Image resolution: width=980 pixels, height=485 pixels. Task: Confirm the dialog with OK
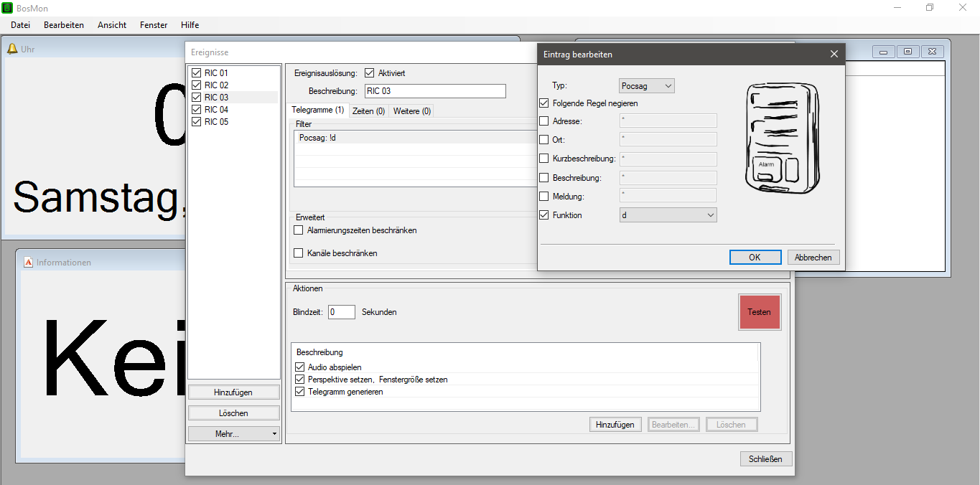(755, 257)
